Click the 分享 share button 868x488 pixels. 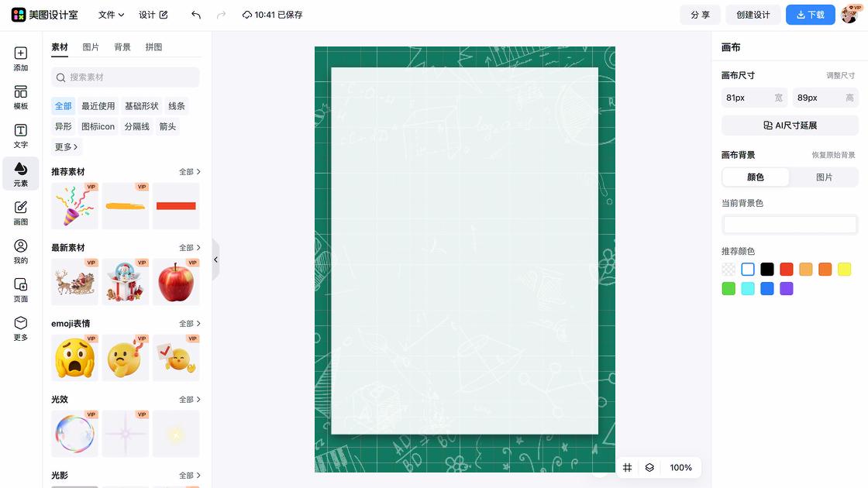coord(701,15)
